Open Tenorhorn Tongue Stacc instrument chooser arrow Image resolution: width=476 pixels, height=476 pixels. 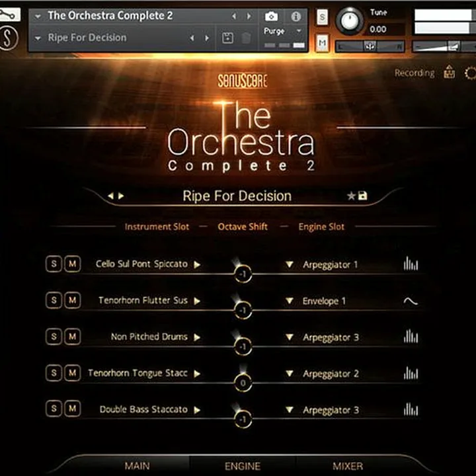pyautogui.click(x=197, y=374)
